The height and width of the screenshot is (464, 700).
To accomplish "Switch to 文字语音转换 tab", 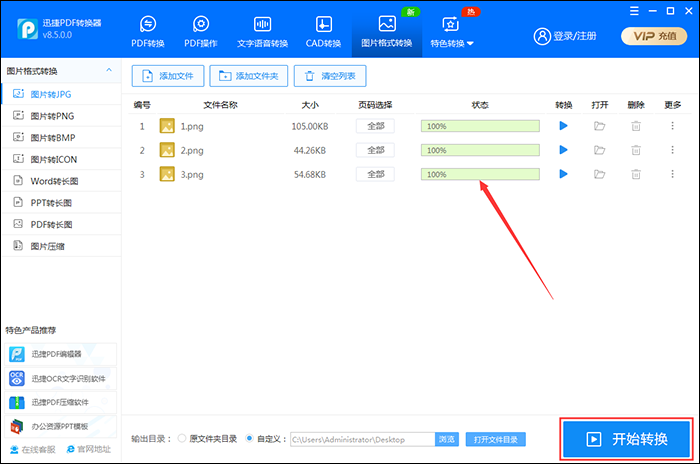I will point(262,31).
